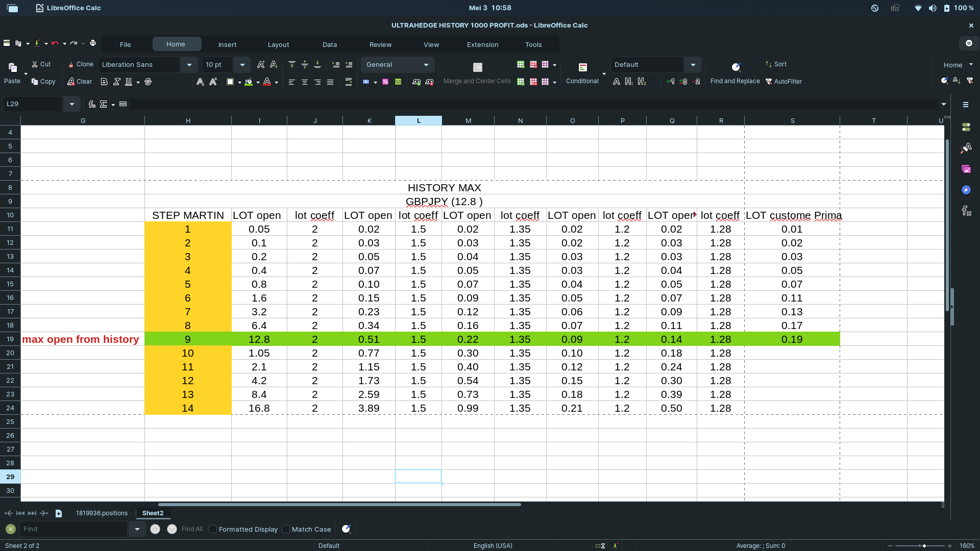This screenshot has width=980, height=551.
Task: Click the Bold formatting icon
Action: pos(104,82)
